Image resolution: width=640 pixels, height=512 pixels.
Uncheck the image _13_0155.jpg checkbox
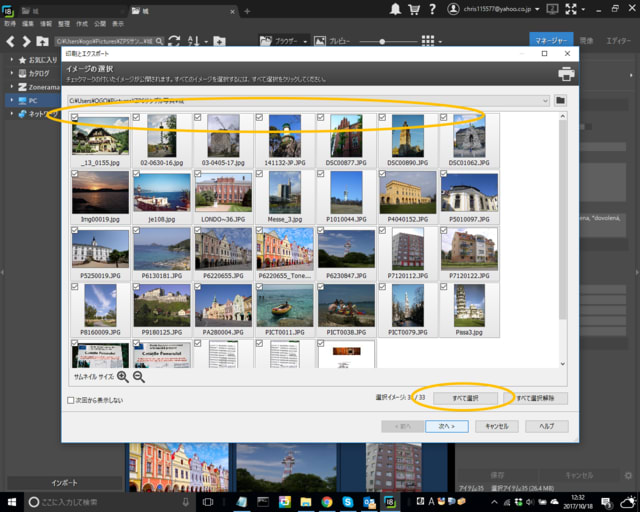pos(75,118)
